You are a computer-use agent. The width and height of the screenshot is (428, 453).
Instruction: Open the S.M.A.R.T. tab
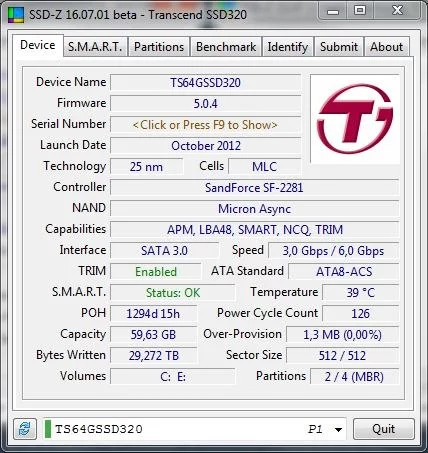(x=95, y=47)
